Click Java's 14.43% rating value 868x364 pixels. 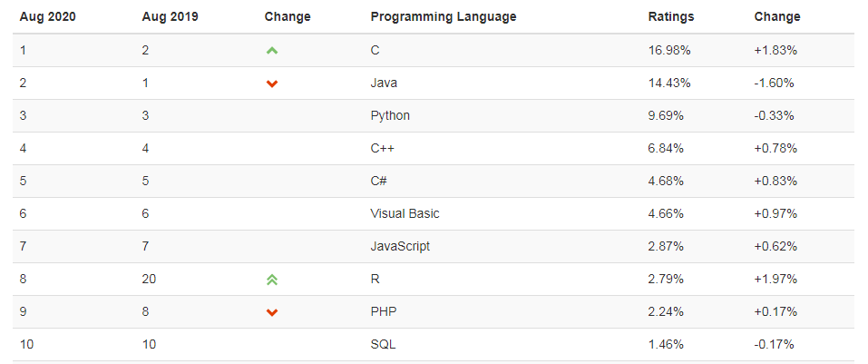(x=669, y=84)
